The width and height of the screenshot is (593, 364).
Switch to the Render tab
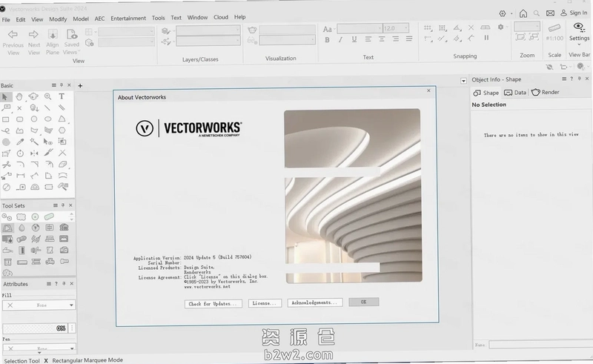point(546,92)
